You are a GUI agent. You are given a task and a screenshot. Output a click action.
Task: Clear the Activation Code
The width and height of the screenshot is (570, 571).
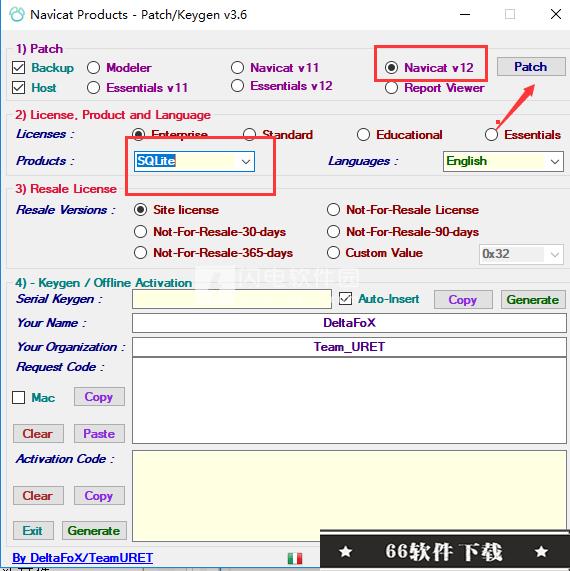click(x=38, y=496)
